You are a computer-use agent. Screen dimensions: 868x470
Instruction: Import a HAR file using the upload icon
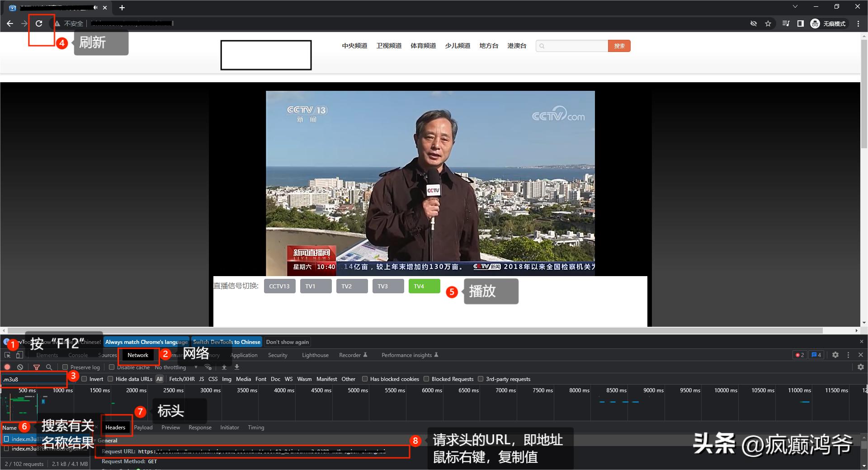(x=225, y=367)
